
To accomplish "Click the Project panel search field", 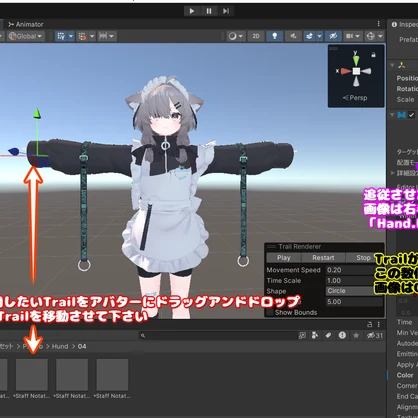I will [x=218, y=335].
